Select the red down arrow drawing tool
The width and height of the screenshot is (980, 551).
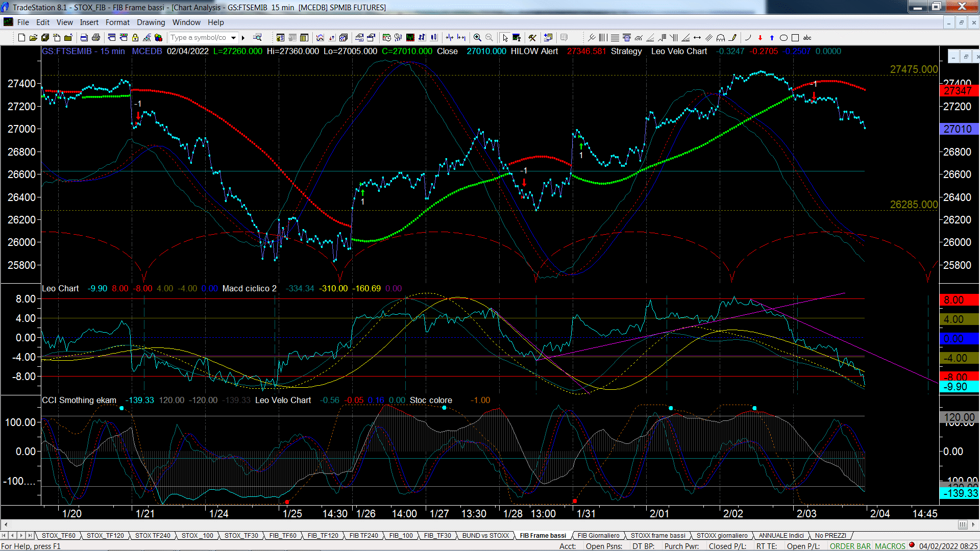click(x=760, y=38)
